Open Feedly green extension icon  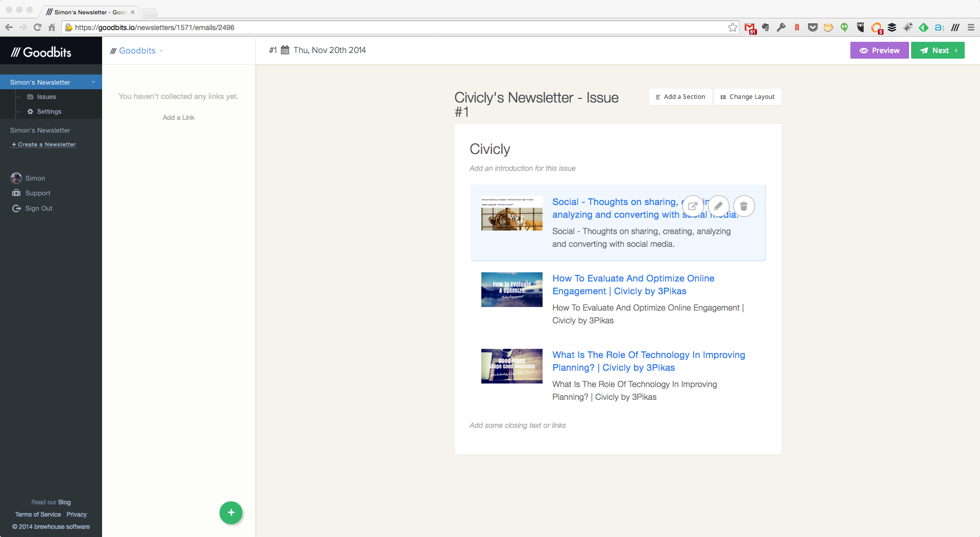(923, 28)
